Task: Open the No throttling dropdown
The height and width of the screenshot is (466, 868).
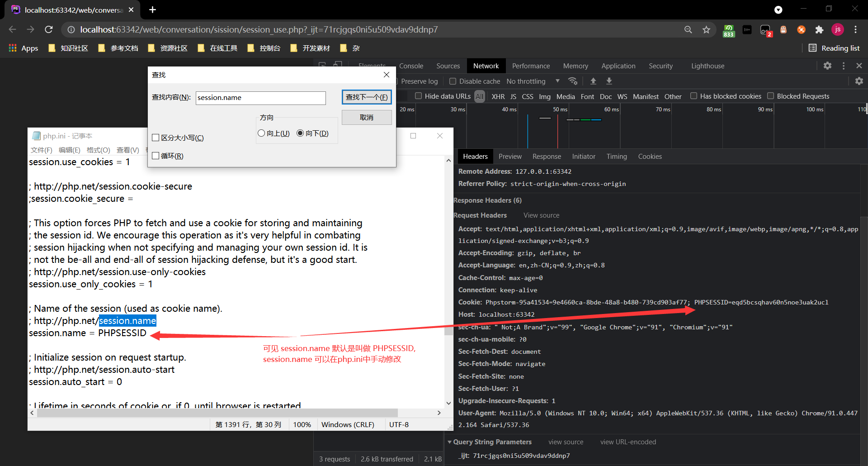Action: 533,81
